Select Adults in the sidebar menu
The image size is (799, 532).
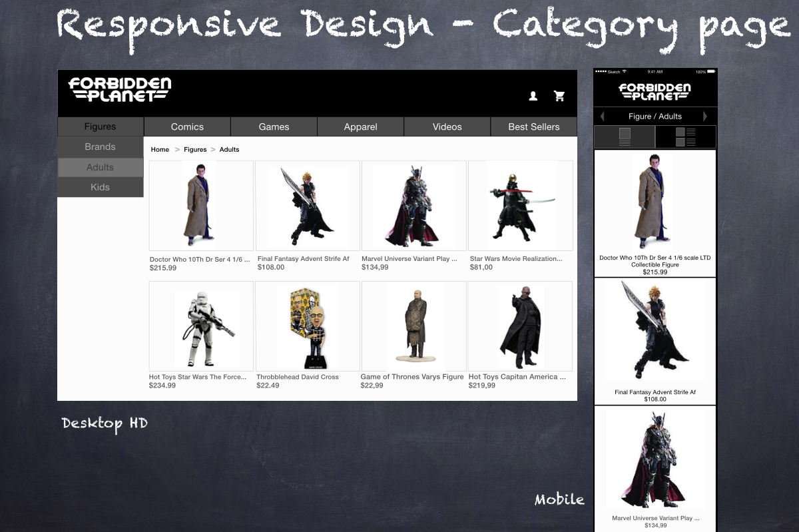coord(101,167)
